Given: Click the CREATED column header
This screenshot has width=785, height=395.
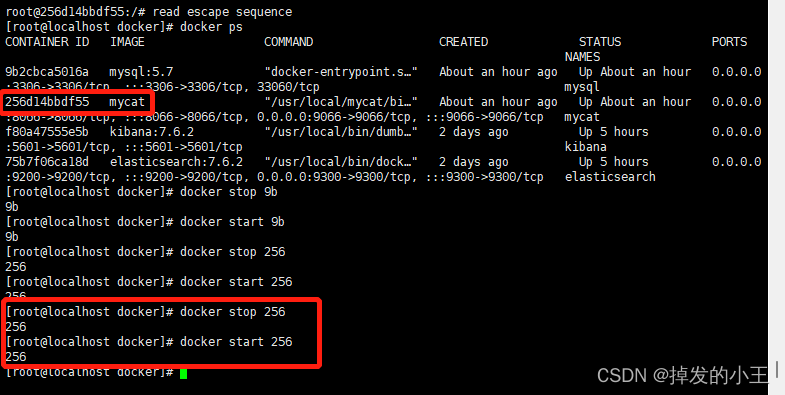Looking at the screenshot, I should tap(464, 42).
